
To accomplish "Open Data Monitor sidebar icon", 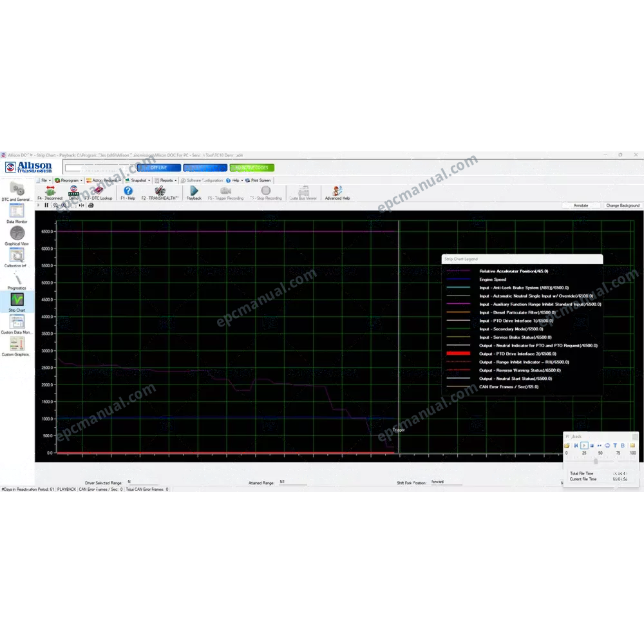I will pyautogui.click(x=17, y=211).
